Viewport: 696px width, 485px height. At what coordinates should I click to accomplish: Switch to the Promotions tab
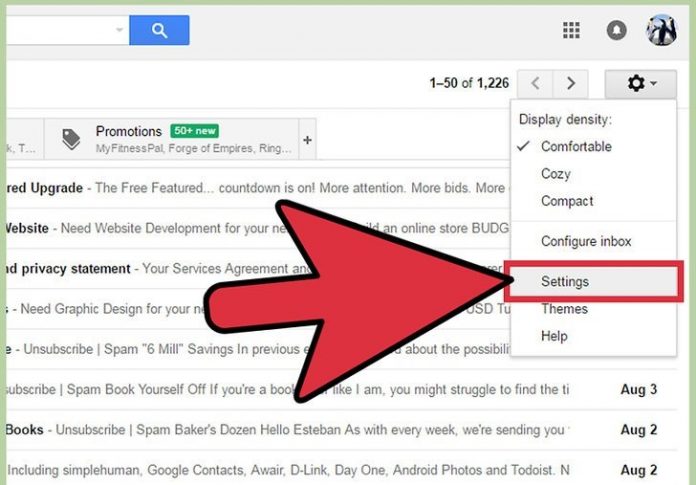point(128,132)
